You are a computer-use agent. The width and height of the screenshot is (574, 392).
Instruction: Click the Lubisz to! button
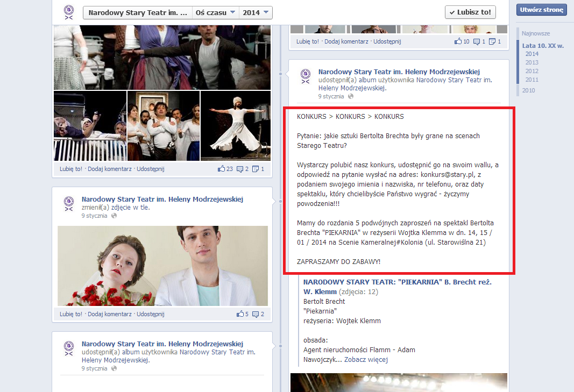(470, 12)
